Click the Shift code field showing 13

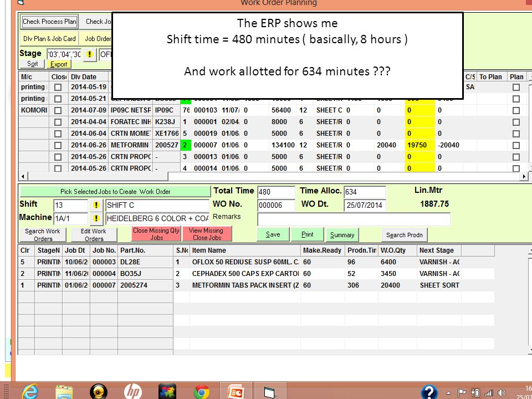coord(70,205)
